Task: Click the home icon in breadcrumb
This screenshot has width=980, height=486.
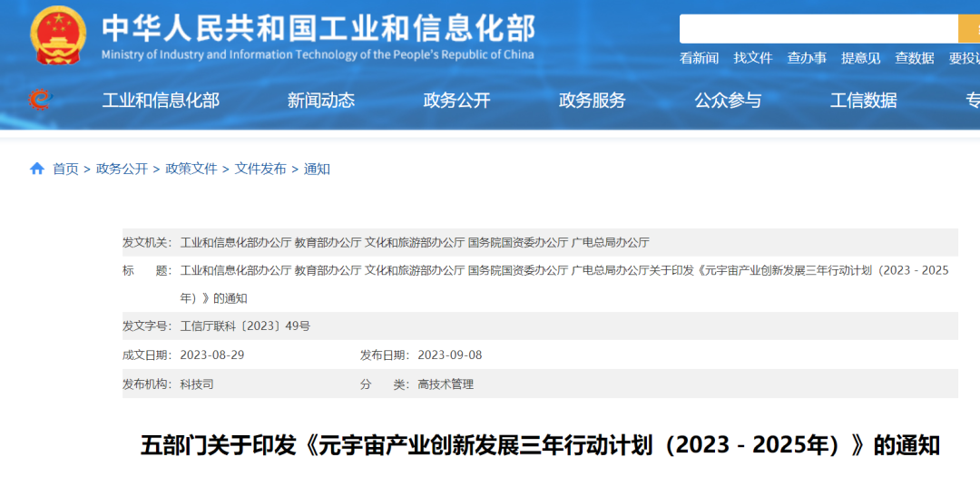Action: coord(37,169)
